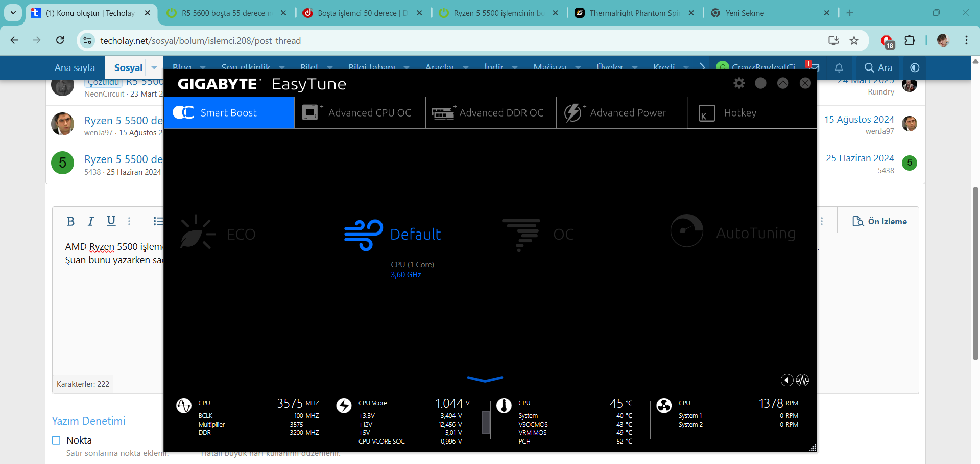Screen dimensions: 980x464
Task: Switch to the Yeni Sekme browser tab
Action: point(770,13)
